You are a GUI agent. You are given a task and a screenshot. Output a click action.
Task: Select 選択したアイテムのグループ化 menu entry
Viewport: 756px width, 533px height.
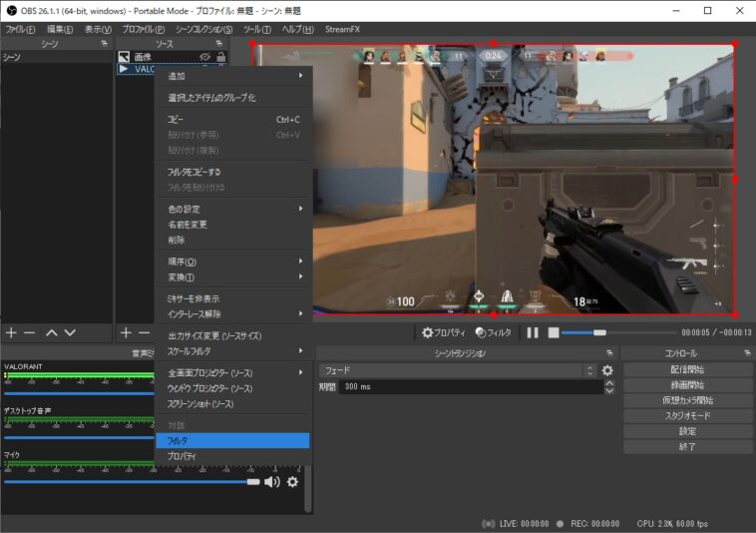click(x=232, y=98)
